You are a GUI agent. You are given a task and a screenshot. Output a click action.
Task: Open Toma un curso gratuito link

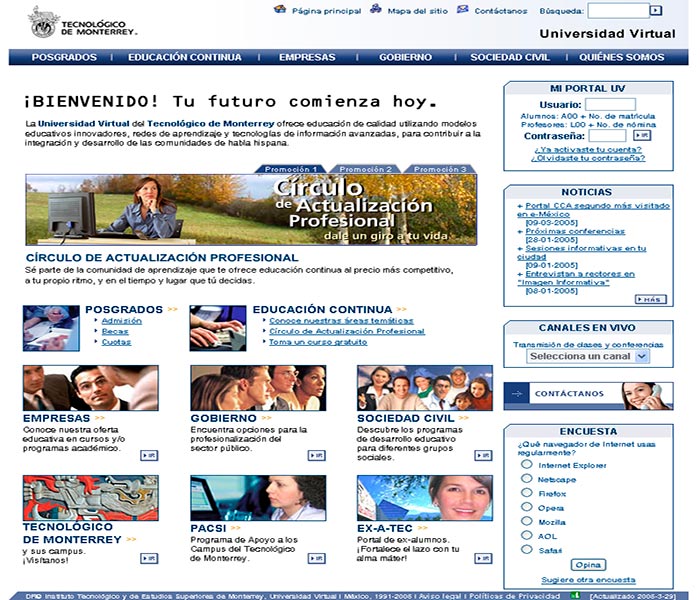click(x=318, y=342)
